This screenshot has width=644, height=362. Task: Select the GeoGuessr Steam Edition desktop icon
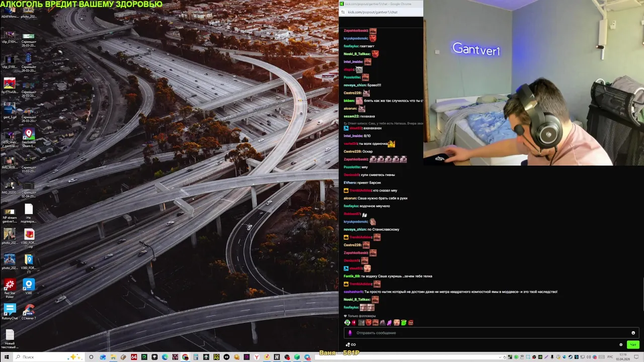pos(29,138)
